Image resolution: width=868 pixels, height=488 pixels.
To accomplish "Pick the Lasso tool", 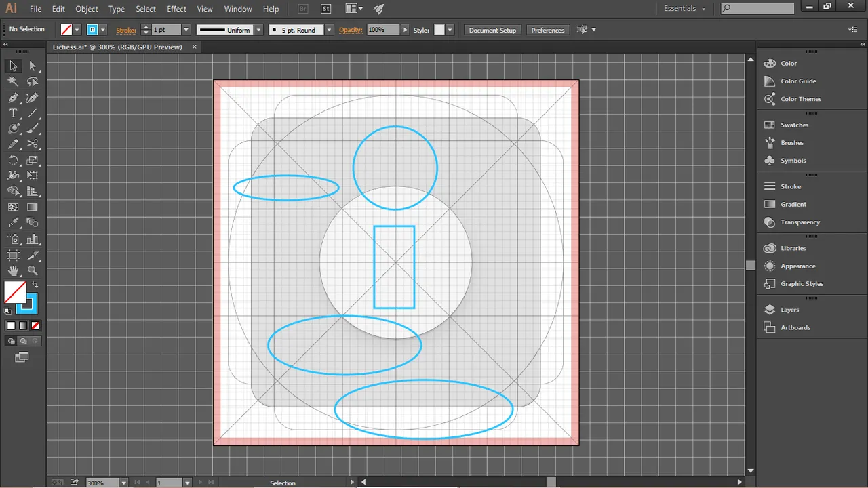I will (33, 81).
